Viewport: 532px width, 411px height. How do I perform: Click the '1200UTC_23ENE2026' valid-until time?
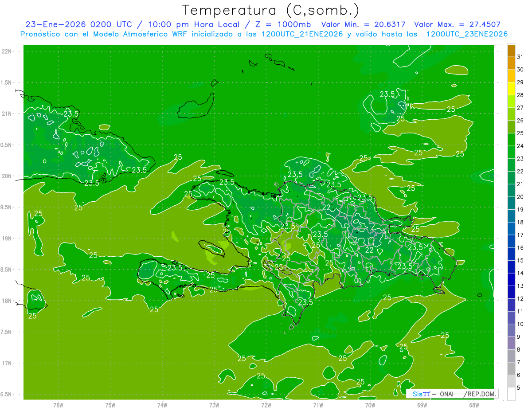pyautogui.click(x=467, y=34)
